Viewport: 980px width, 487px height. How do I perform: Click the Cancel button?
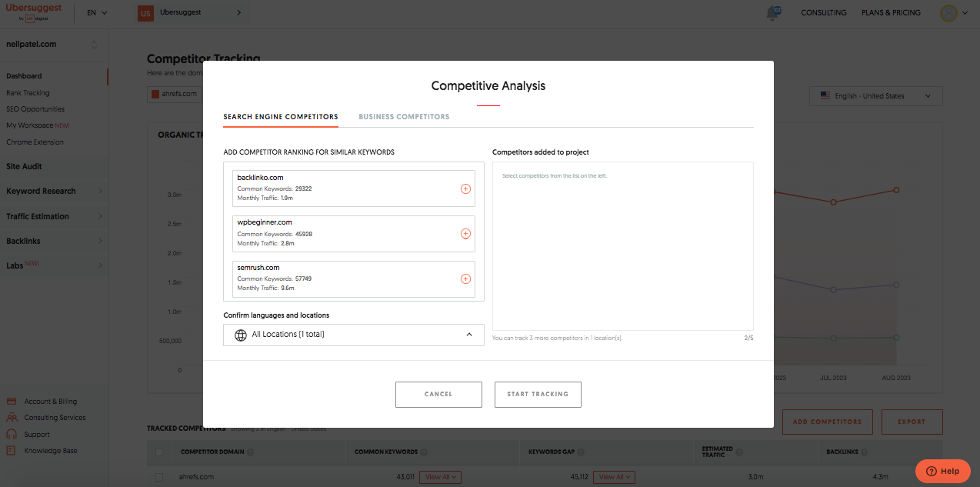[x=438, y=394]
